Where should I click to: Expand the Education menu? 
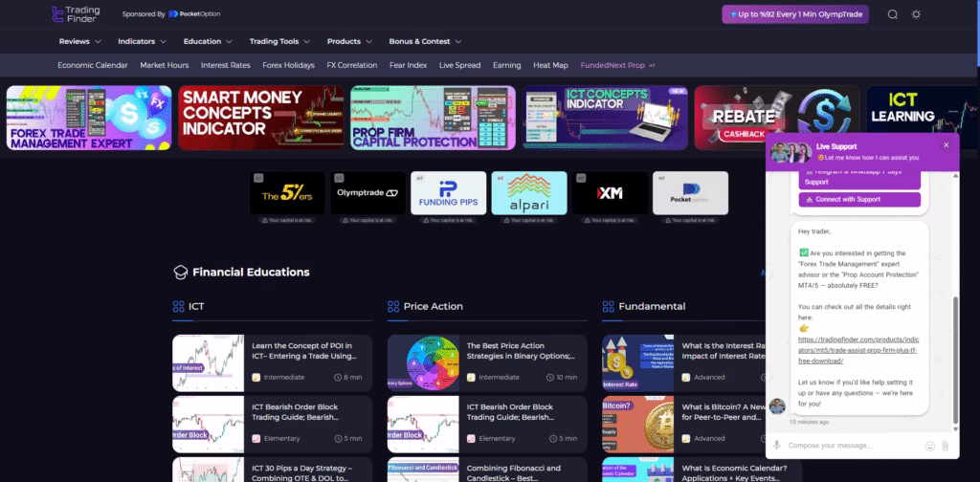[x=208, y=41]
